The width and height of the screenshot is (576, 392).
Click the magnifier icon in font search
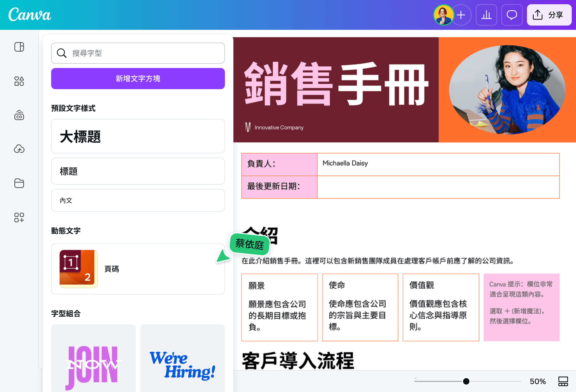coord(61,53)
